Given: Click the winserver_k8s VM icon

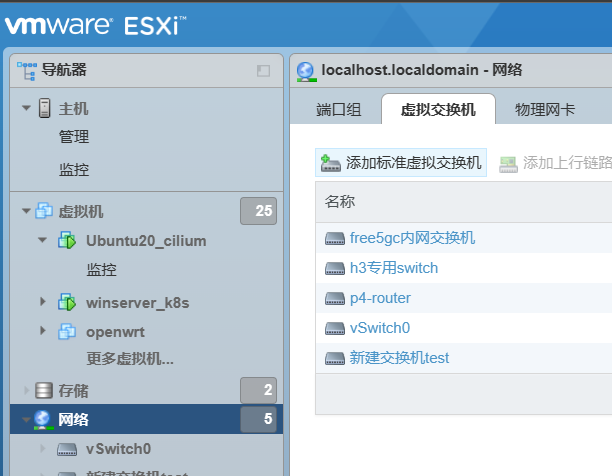Looking at the screenshot, I should [x=68, y=301].
